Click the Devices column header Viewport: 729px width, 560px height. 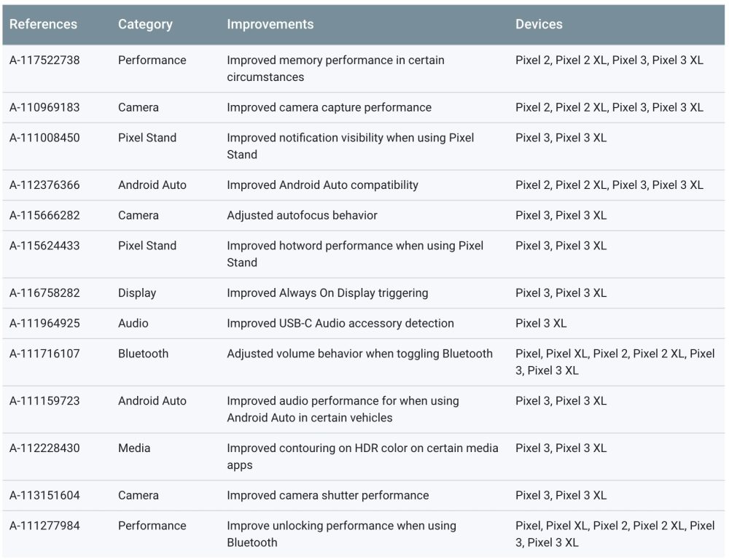539,24
